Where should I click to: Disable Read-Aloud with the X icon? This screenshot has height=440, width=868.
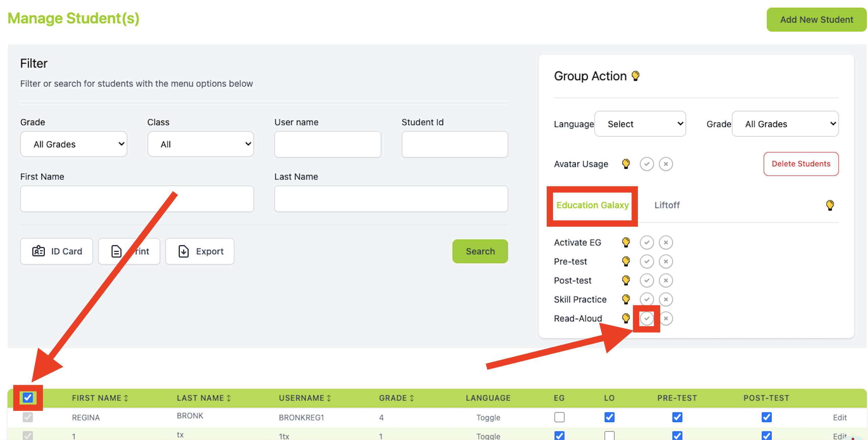665,318
